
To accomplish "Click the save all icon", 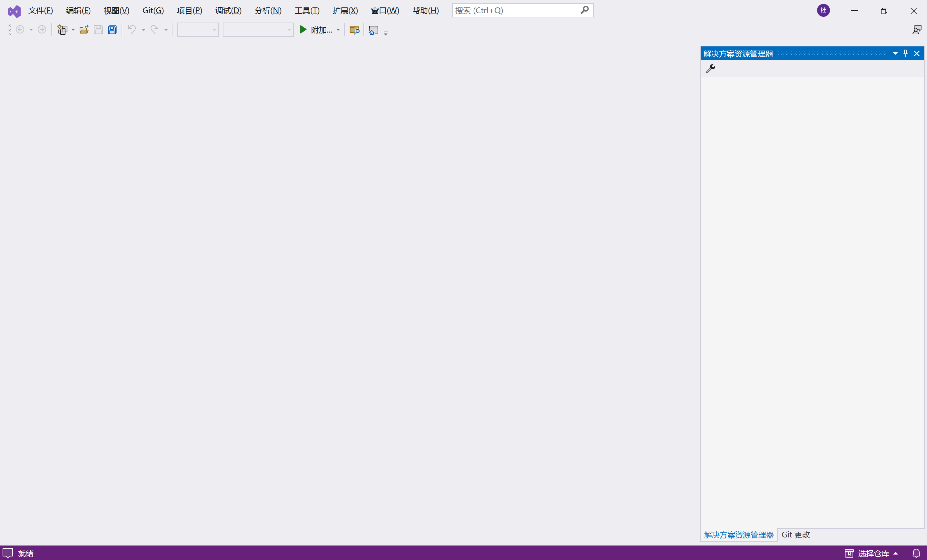I will (x=113, y=29).
